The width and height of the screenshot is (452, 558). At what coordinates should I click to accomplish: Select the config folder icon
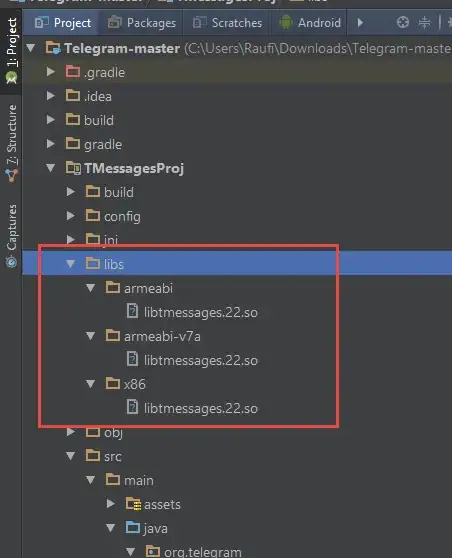[93, 215]
